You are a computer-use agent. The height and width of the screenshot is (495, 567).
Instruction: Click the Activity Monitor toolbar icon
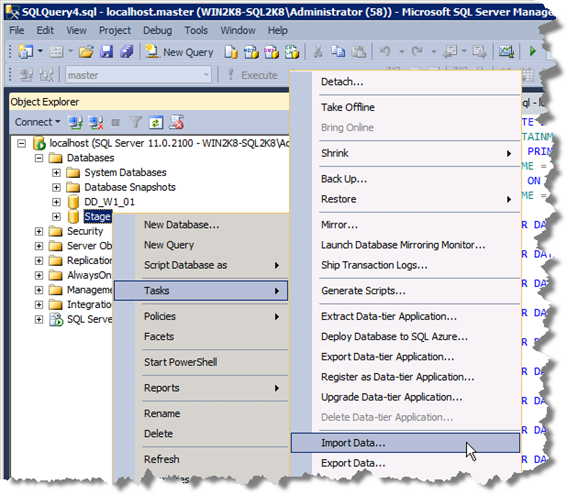click(x=506, y=52)
